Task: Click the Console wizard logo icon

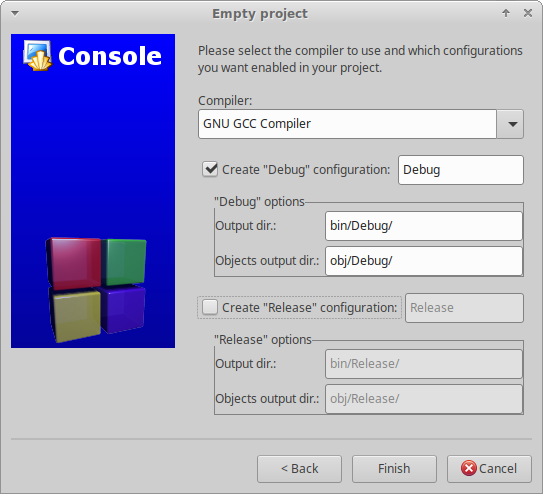Action: pyautogui.click(x=37, y=55)
